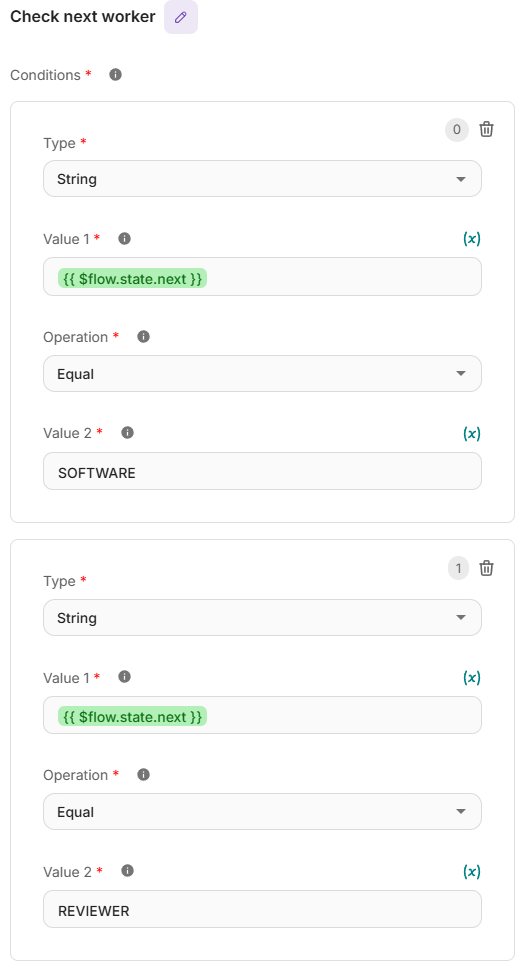Insert variable (x) for condition 1 Value 1
The height and width of the screenshot is (969, 526).
(x=472, y=677)
